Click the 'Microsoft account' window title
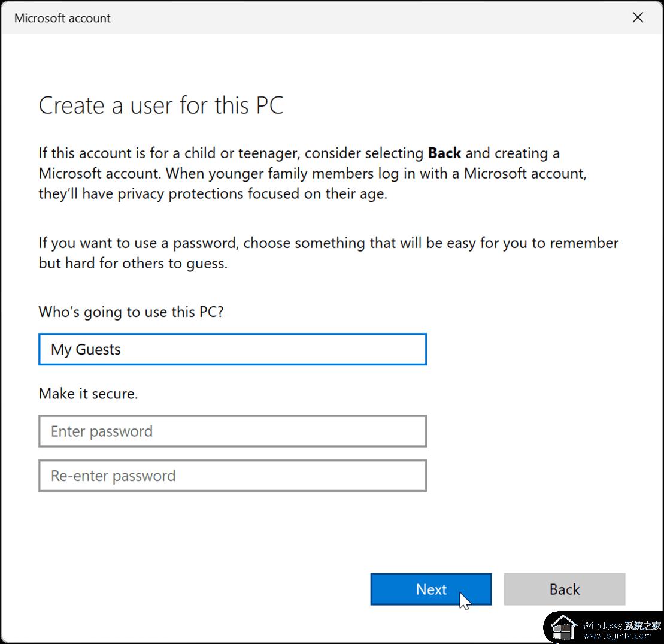This screenshot has width=664, height=644. pos(62,18)
